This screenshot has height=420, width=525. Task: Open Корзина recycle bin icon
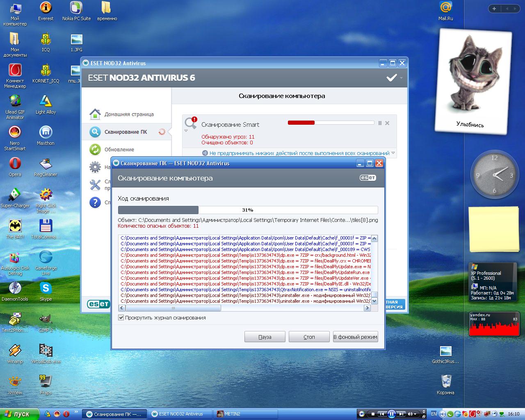(445, 385)
